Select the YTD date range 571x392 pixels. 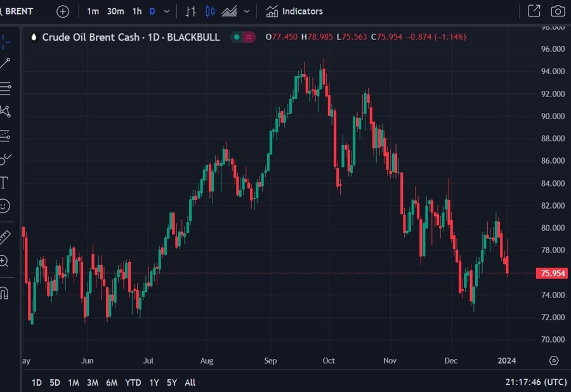tap(133, 382)
